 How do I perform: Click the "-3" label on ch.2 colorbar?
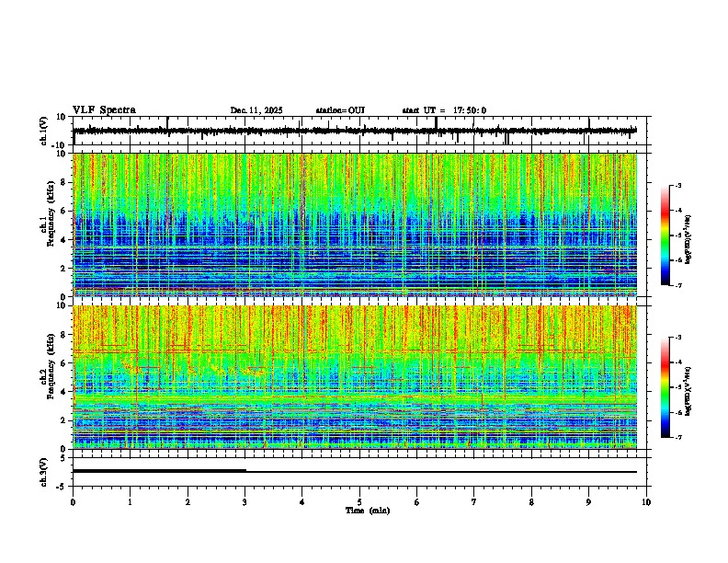coord(677,338)
